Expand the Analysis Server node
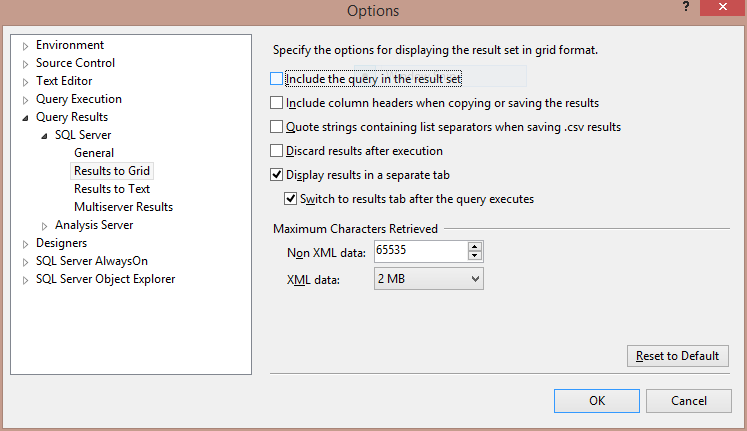 (x=44, y=226)
